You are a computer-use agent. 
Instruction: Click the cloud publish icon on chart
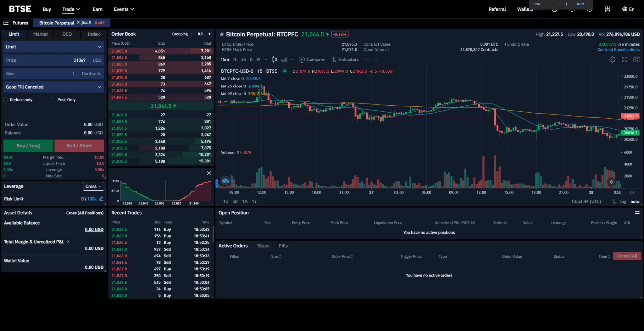click(225, 181)
